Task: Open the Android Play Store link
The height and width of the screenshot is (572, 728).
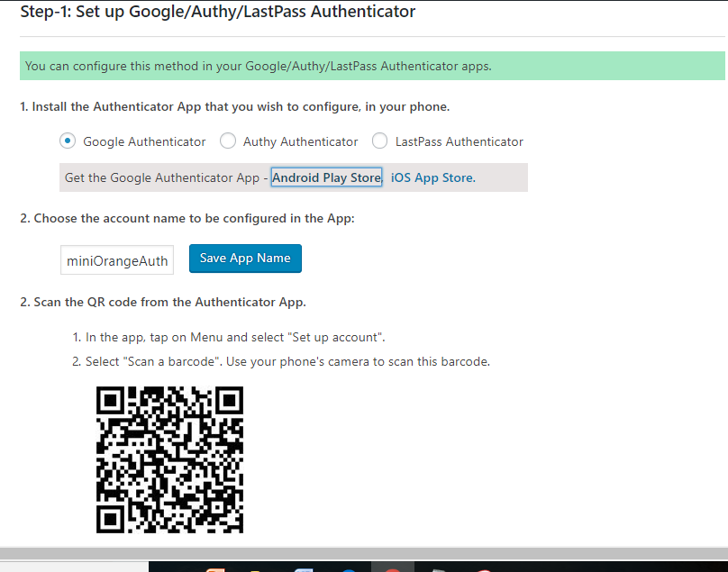Action: [327, 177]
